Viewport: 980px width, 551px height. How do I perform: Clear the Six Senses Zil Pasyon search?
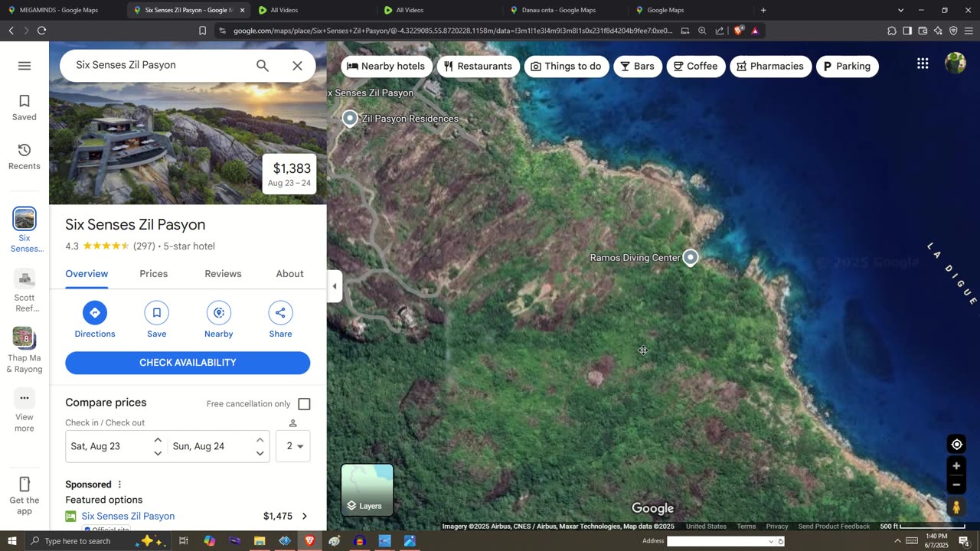(298, 66)
